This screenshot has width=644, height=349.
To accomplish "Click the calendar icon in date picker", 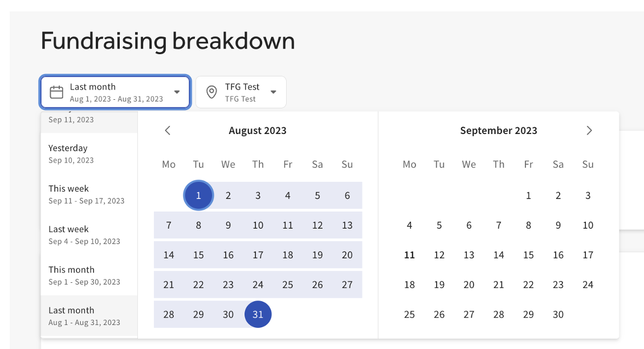I will pyautogui.click(x=56, y=92).
